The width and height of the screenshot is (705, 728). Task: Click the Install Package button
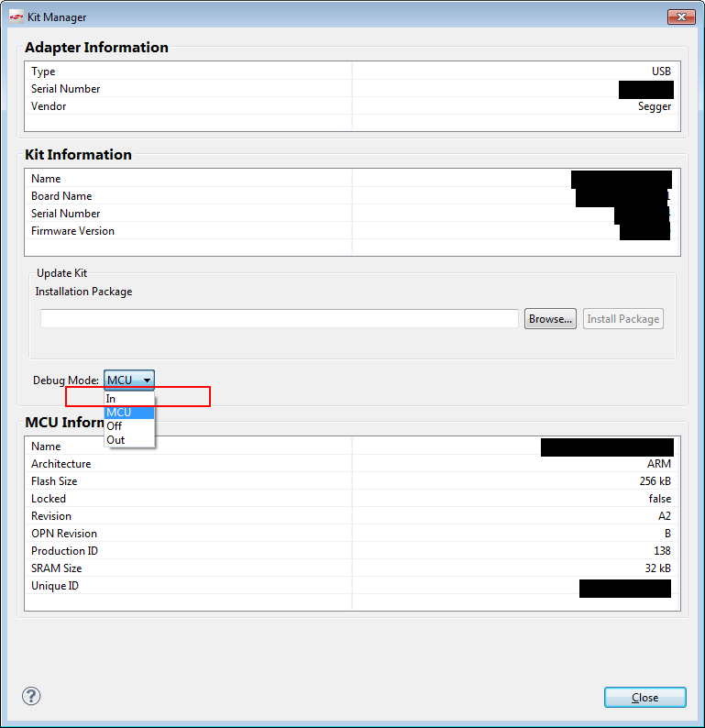coord(623,319)
